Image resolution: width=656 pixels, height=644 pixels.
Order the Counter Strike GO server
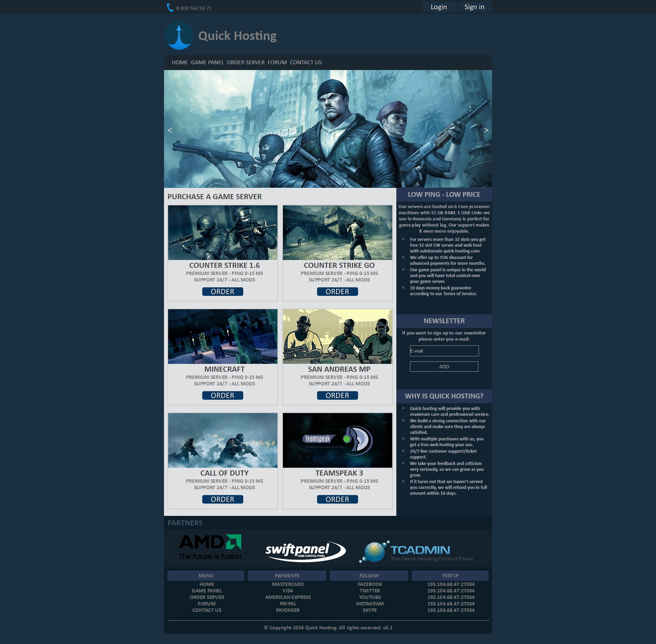[337, 291]
